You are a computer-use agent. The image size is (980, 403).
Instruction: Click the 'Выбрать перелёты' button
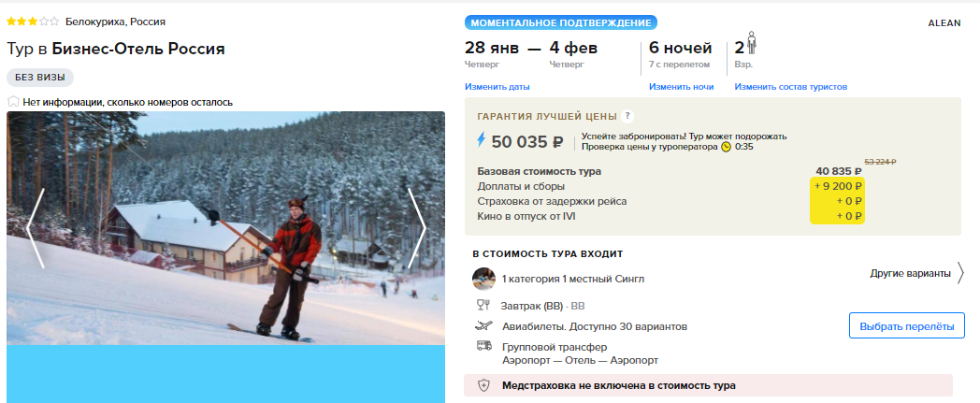coord(907,326)
